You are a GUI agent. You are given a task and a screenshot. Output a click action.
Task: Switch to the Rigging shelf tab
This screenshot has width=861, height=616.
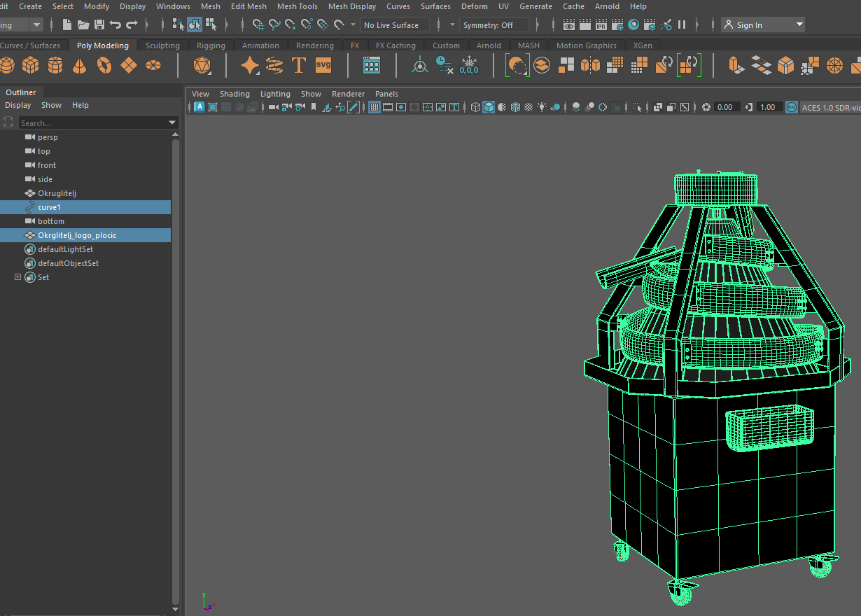click(211, 45)
